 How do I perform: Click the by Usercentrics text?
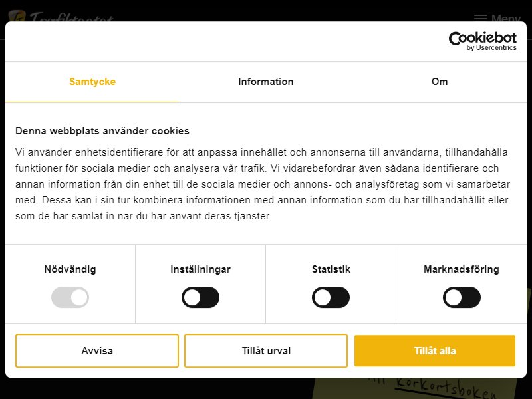(x=491, y=47)
